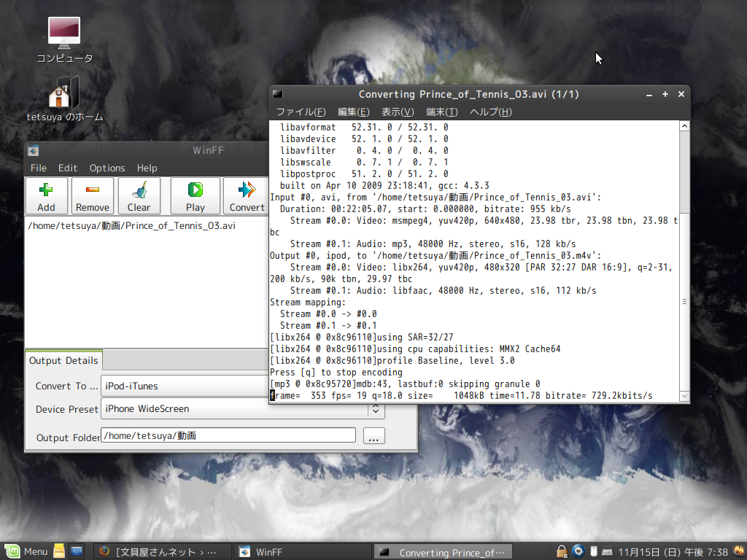Viewport: 747px width, 560px height.
Task: Click terminal scrollbar up arrow
Action: pyautogui.click(x=684, y=126)
